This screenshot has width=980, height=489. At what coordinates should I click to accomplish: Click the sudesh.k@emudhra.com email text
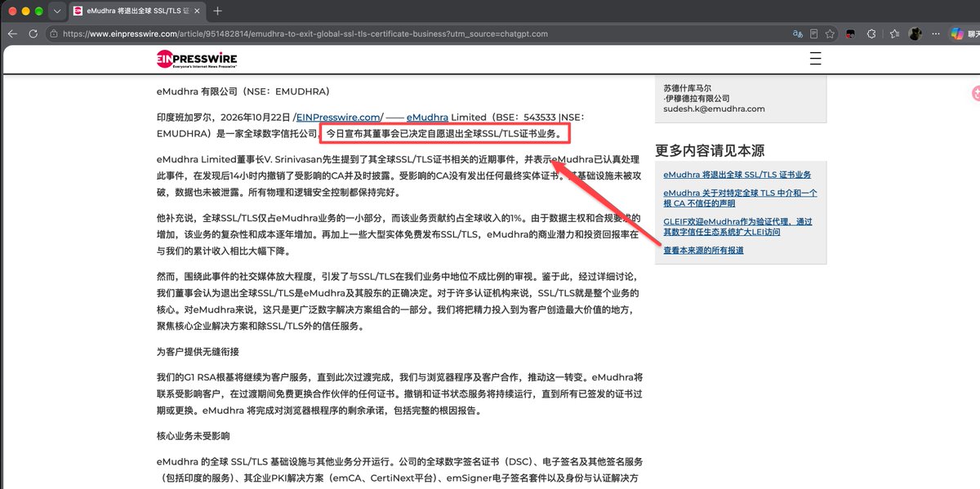tap(714, 109)
